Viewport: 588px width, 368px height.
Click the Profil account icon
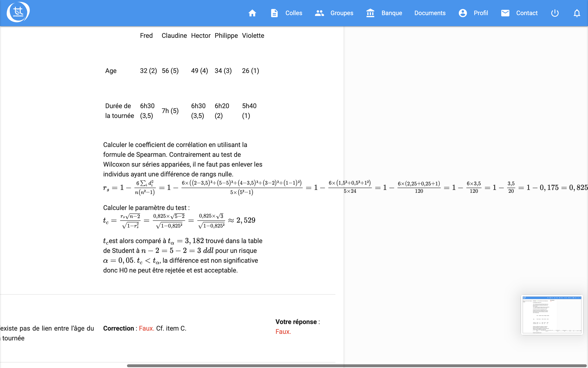coord(463,13)
